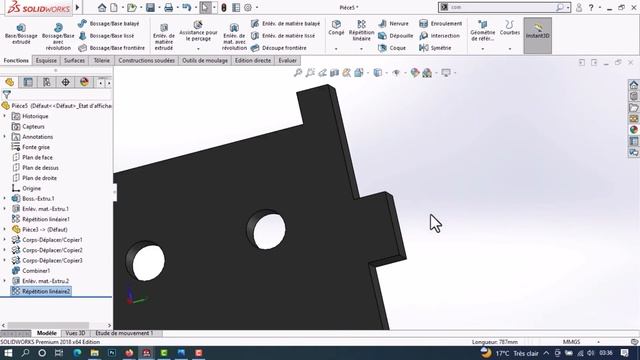The width and height of the screenshot is (640, 360).
Task: Expand Annotations tree node
Action: pos(5,137)
